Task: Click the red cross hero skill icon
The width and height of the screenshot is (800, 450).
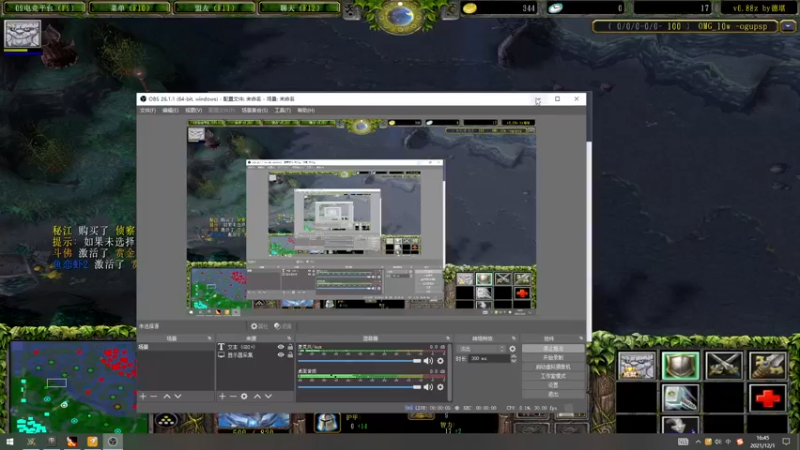Action: pos(767,398)
